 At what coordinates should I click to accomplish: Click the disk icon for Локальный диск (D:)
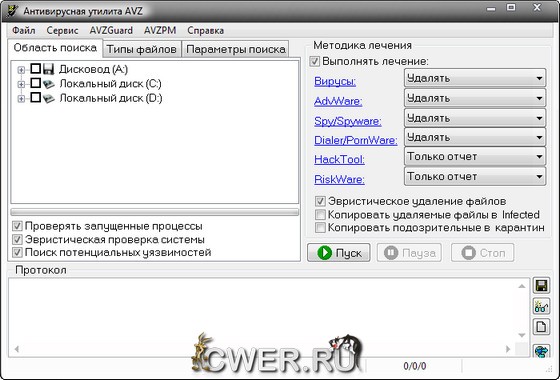click(x=49, y=98)
